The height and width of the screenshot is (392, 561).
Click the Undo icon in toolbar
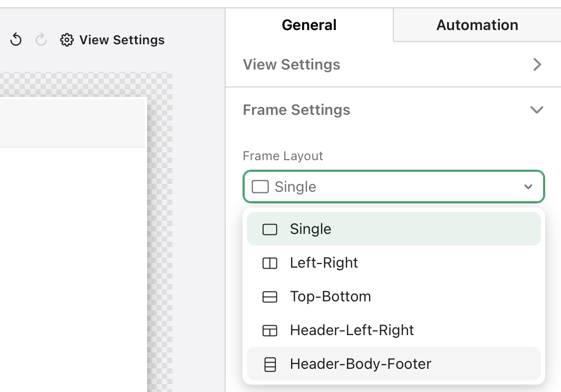pos(16,40)
